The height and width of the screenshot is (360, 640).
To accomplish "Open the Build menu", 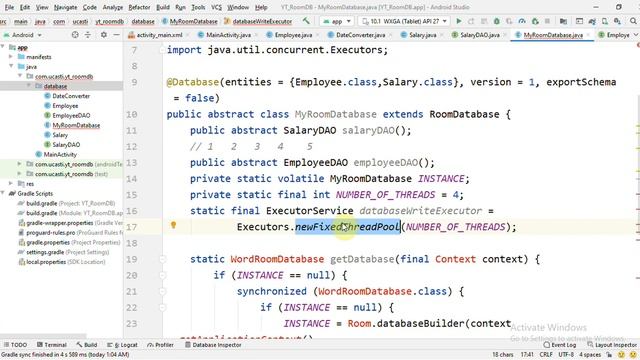I will [x=163, y=7].
